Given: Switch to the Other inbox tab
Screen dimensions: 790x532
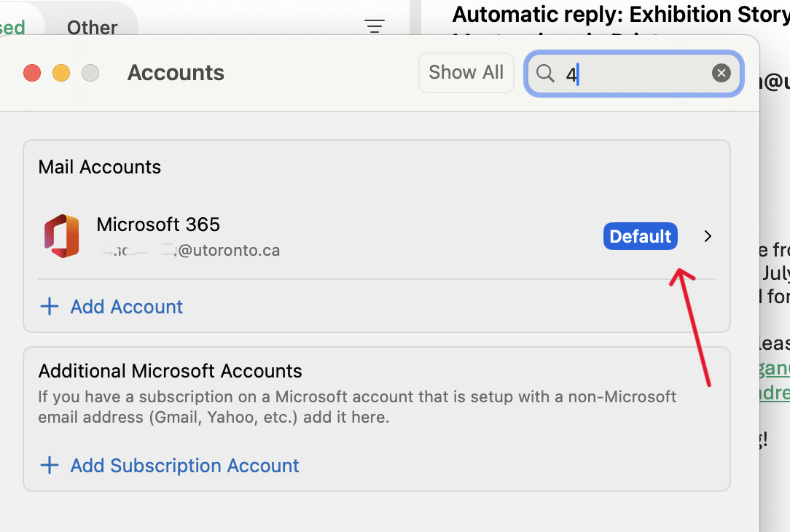Looking at the screenshot, I should click(x=92, y=27).
